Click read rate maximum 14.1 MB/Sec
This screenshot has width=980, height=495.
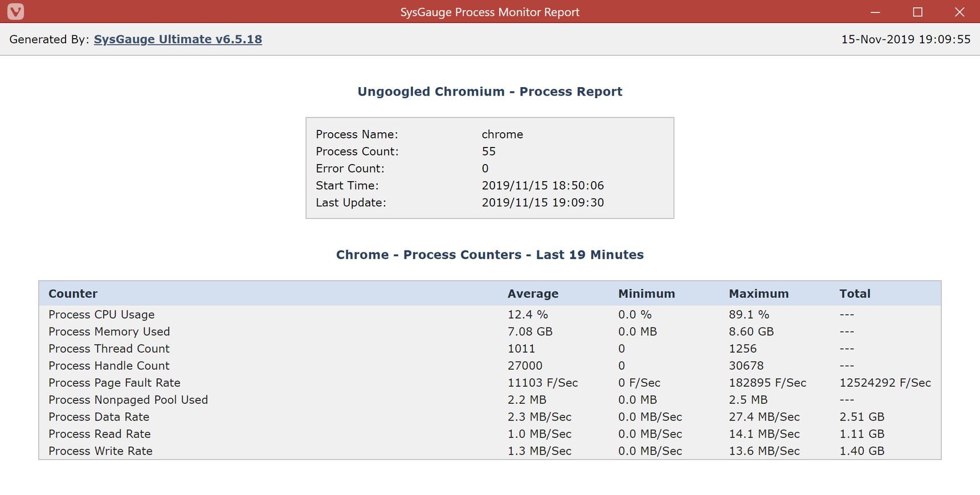764,434
